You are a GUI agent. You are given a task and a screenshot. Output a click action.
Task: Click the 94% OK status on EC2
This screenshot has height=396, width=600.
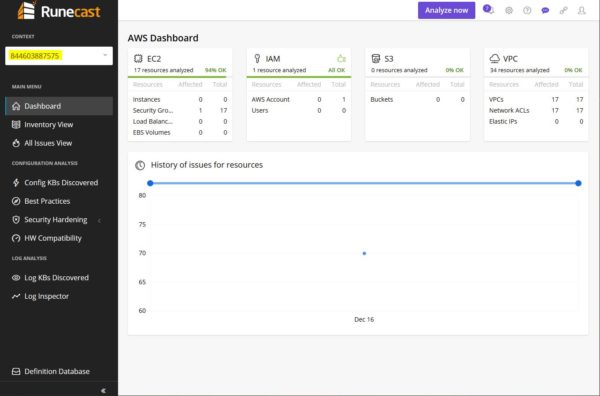pyautogui.click(x=215, y=70)
